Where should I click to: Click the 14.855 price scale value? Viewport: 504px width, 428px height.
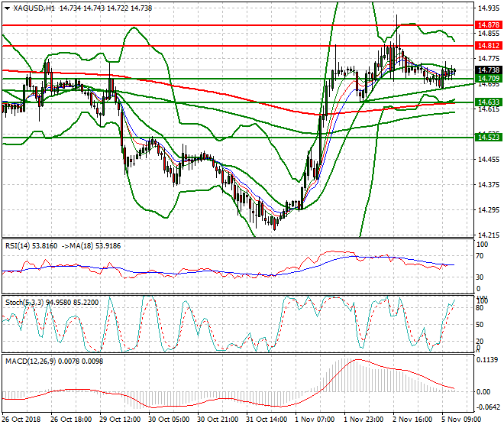[489, 34]
